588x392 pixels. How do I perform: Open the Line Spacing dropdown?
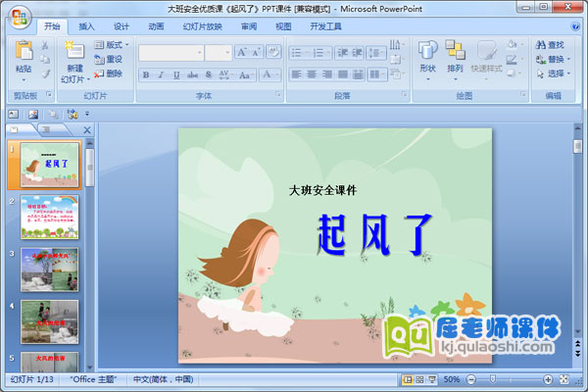(x=376, y=53)
